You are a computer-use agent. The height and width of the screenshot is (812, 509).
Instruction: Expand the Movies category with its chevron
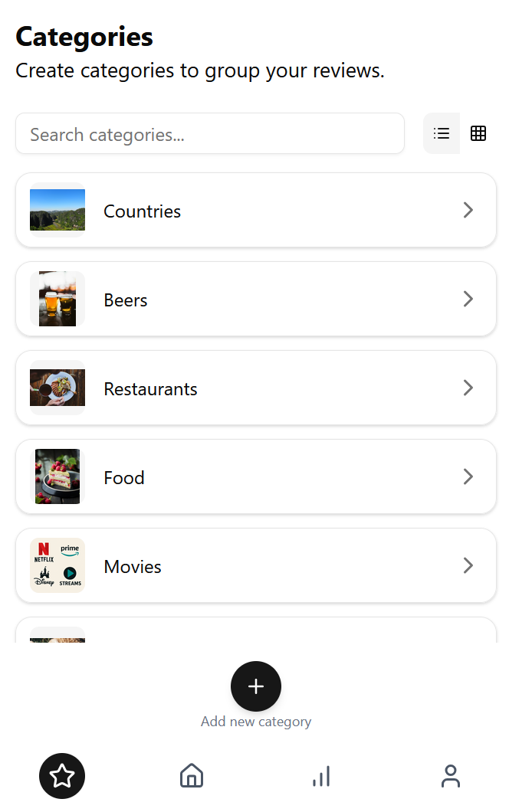468,565
